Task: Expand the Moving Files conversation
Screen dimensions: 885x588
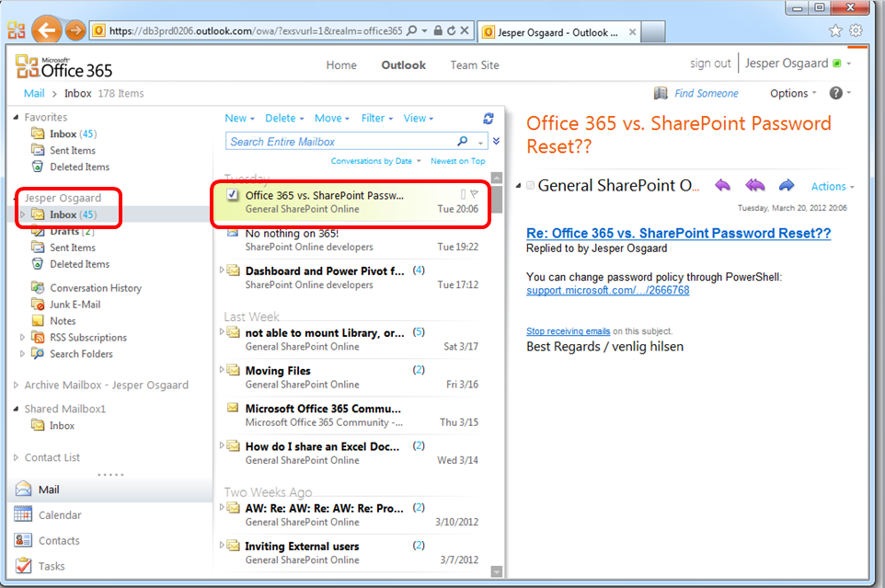Action: click(x=222, y=369)
